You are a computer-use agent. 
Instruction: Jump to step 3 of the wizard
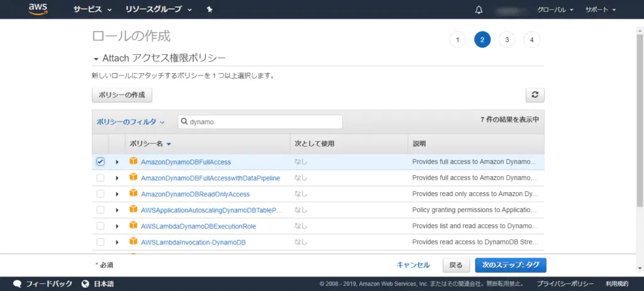pyautogui.click(x=507, y=40)
